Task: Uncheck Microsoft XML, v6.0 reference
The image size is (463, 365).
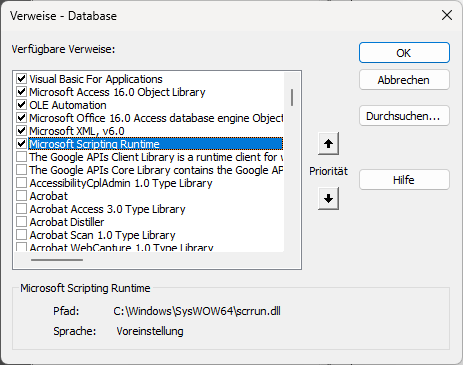Action: [22, 131]
